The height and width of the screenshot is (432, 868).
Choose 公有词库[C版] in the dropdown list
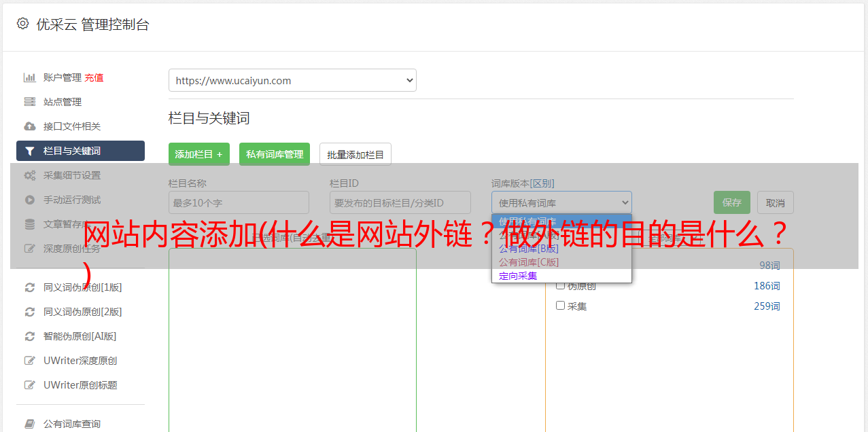pyautogui.click(x=528, y=262)
